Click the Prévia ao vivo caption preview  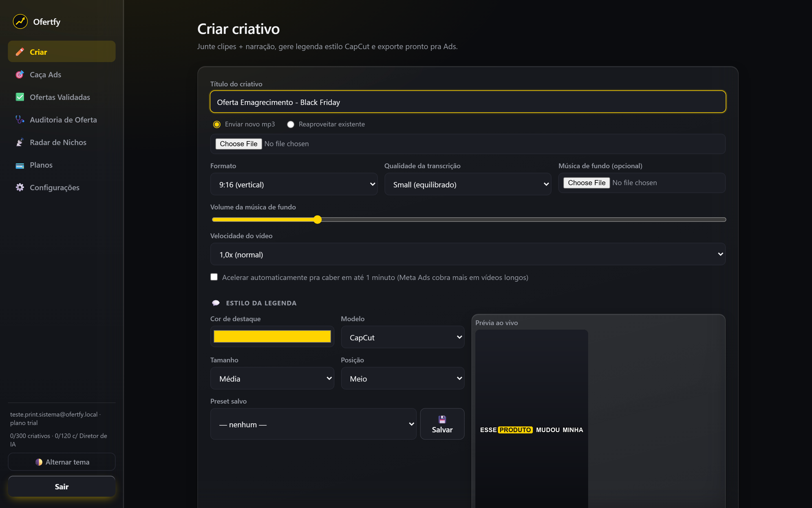click(531, 419)
